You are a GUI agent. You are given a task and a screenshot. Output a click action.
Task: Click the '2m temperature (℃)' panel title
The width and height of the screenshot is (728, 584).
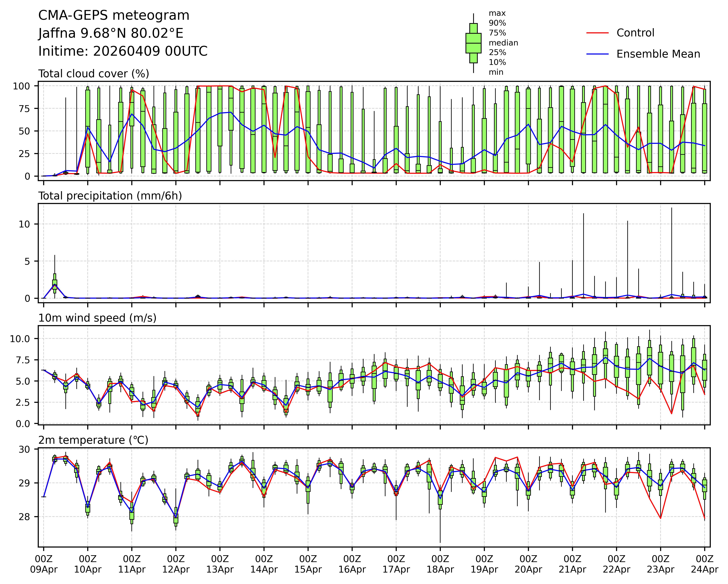93,440
